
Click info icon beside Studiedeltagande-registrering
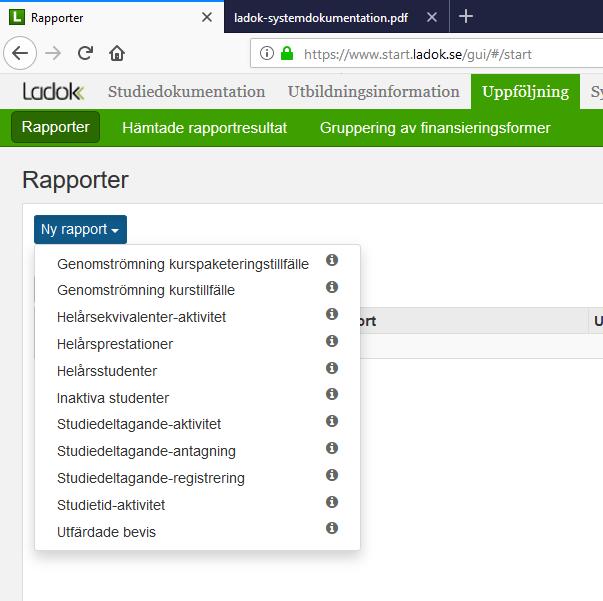(x=332, y=475)
